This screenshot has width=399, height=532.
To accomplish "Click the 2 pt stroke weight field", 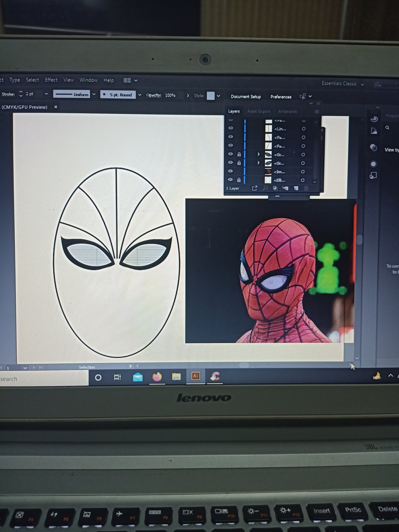I will pos(33,94).
